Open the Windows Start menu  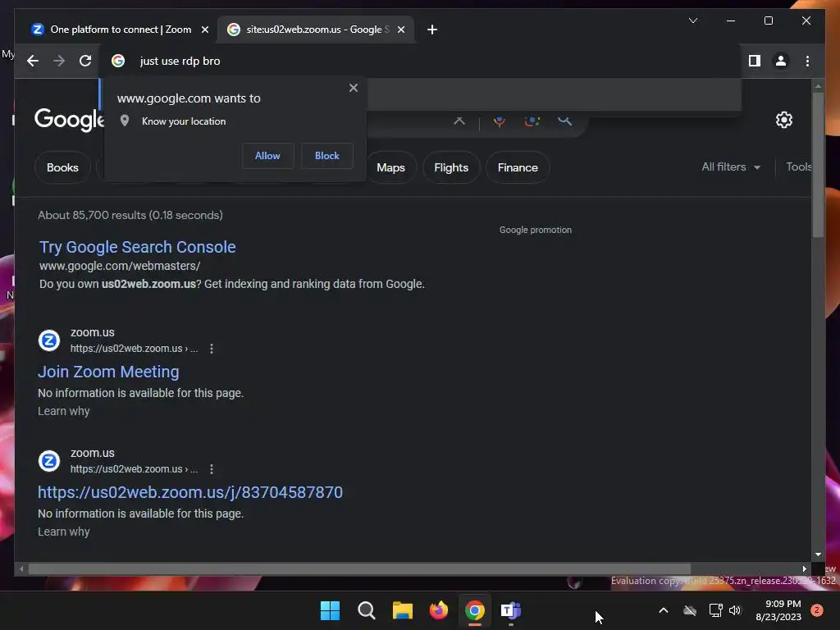click(330, 610)
